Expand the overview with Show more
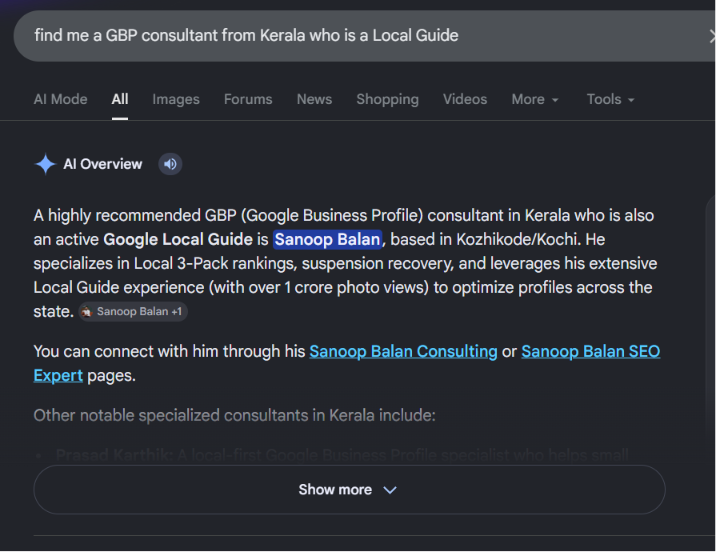 pyautogui.click(x=349, y=490)
